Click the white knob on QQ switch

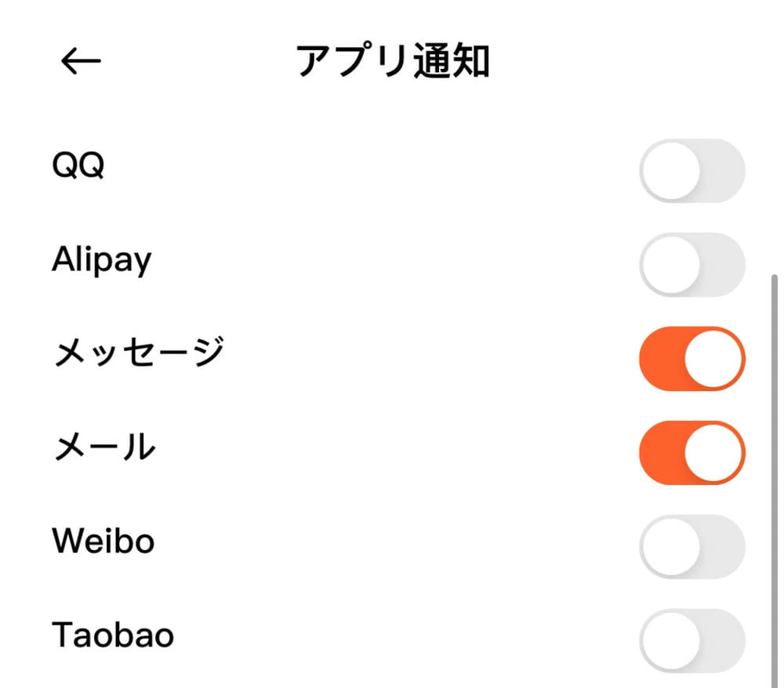(670, 171)
